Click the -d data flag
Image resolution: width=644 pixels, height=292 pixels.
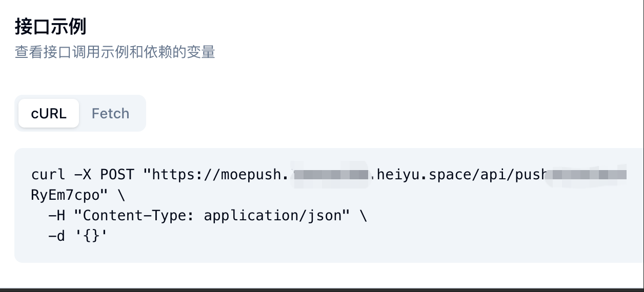click(x=57, y=236)
